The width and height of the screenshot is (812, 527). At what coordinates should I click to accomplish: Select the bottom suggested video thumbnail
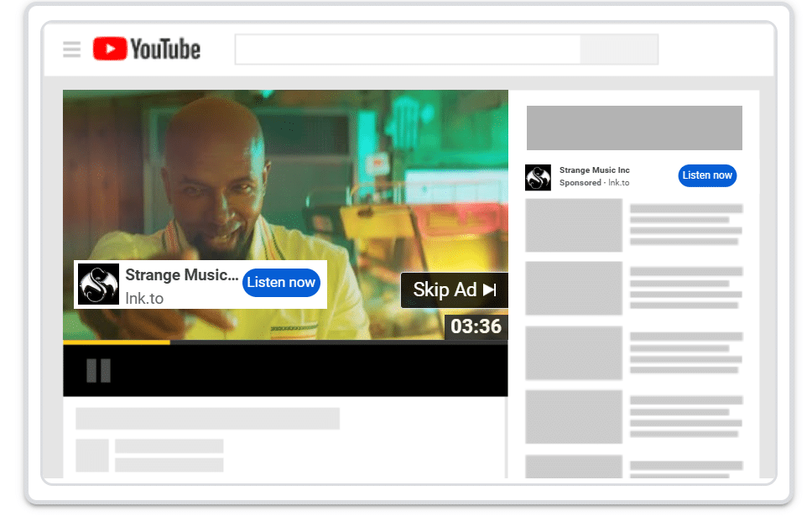click(573, 468)
